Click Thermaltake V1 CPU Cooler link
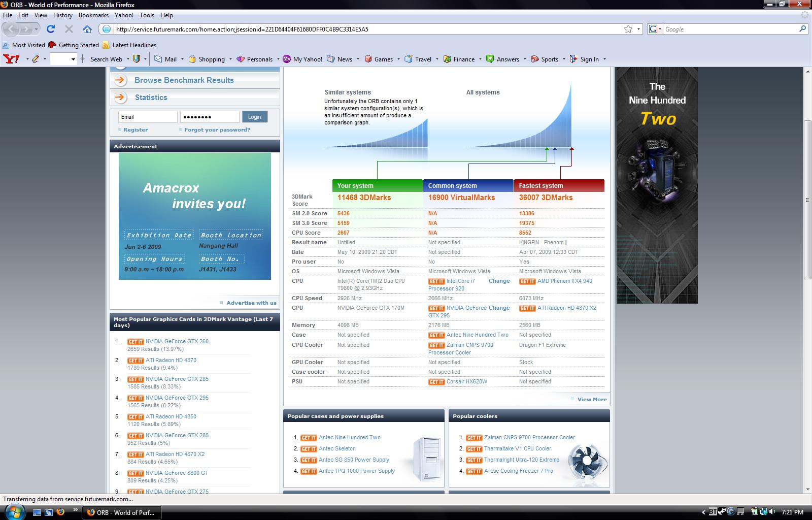 517,449
